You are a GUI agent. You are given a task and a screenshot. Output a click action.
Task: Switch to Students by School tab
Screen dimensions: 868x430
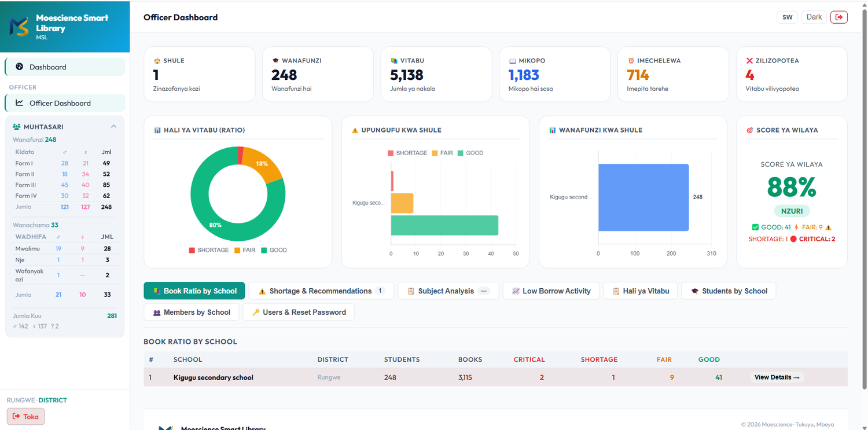click(729, 291)
